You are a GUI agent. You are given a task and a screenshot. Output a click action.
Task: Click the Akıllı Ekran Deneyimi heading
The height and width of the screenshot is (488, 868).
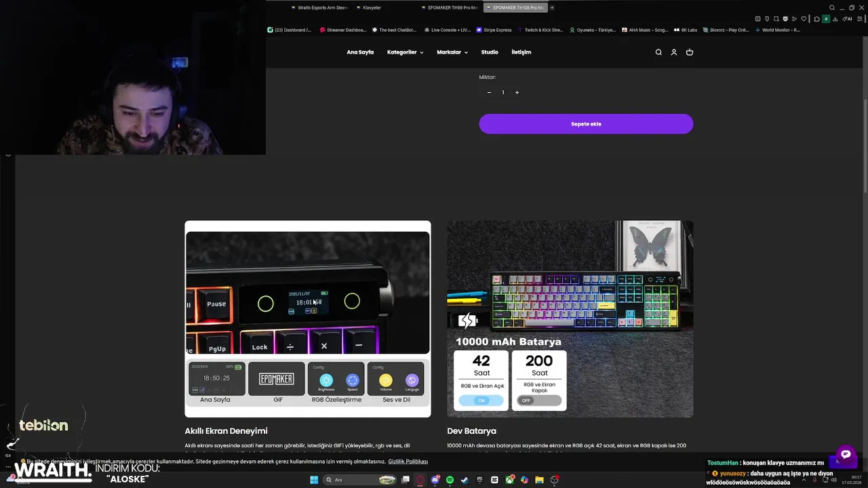click(226, 431)
